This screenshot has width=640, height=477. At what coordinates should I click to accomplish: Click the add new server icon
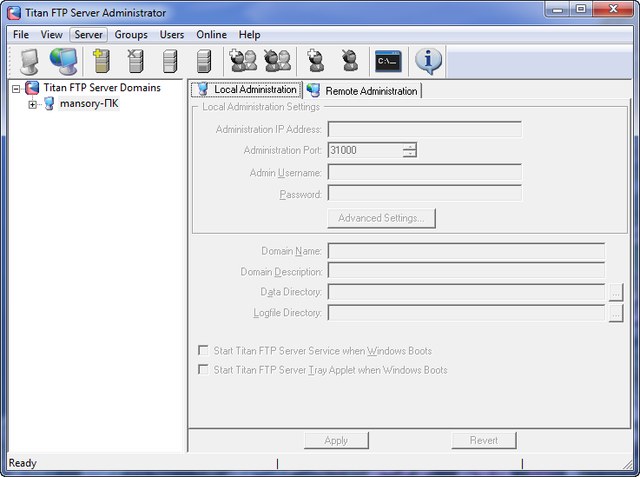click(x=101, y=61)
